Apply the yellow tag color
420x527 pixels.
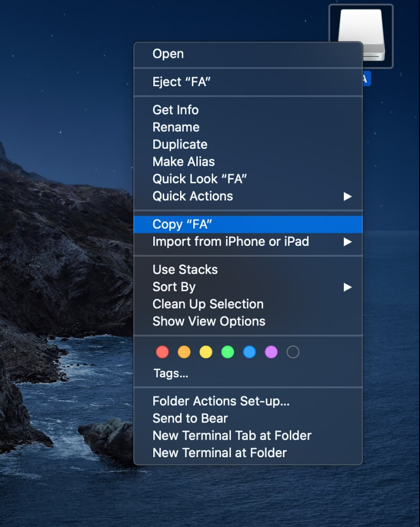point(206,352)
